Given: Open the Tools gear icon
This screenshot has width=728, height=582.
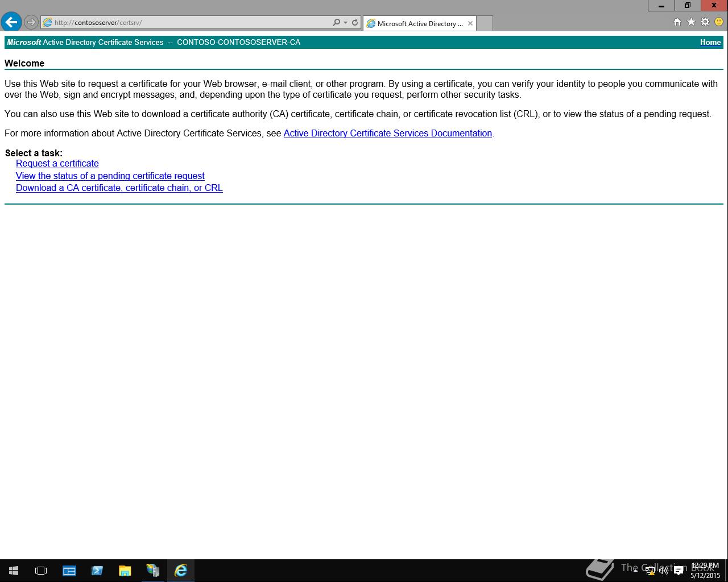Looking at the screenshot, I should click(705, 22).
